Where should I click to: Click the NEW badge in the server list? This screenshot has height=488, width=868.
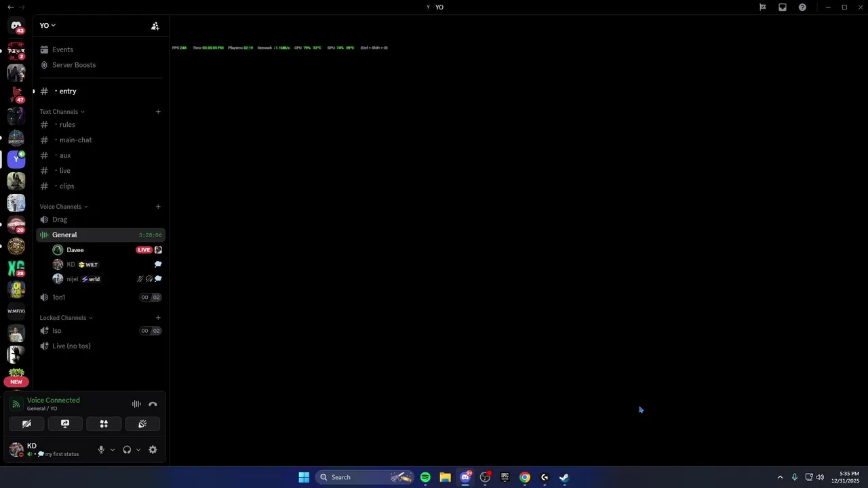(16, 382)
